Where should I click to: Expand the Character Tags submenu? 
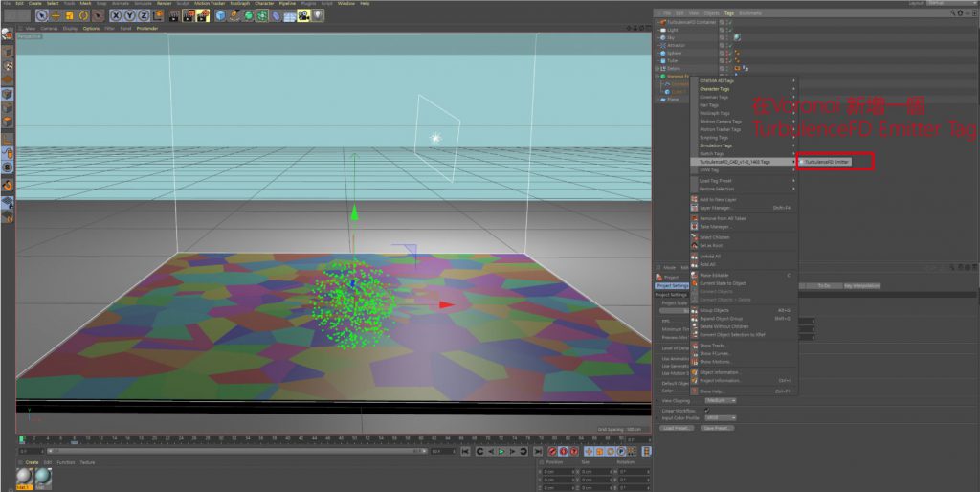coord(715,89)
